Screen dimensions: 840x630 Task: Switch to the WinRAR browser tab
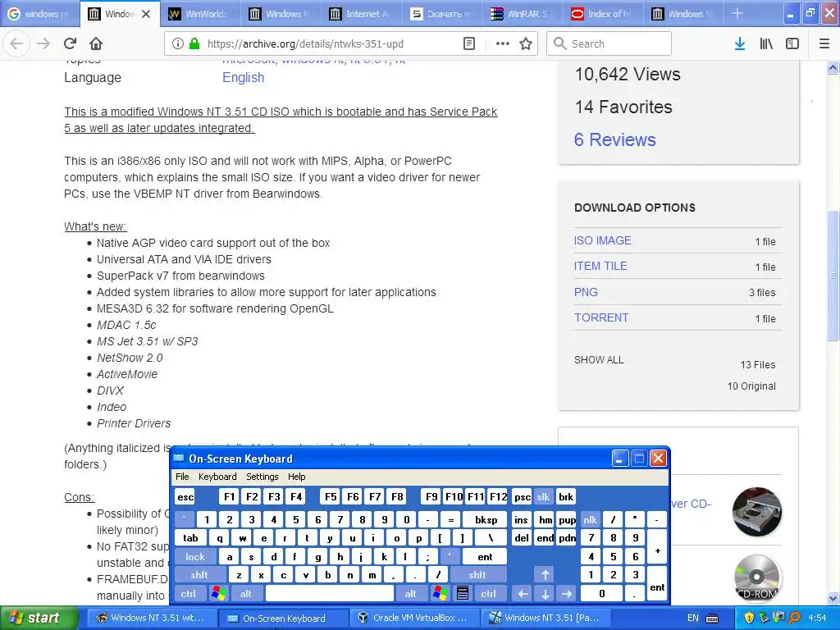coord(522,14)
